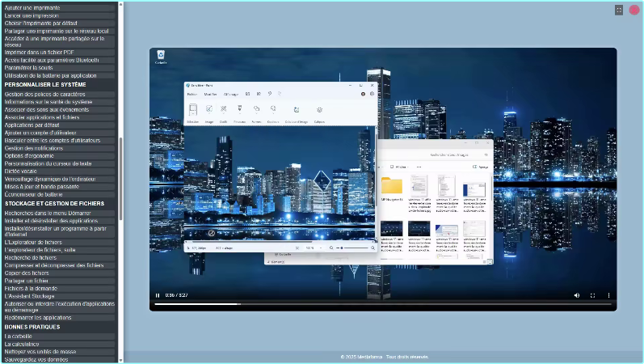Screen dimensions: 644x364
Task: Open the Couleurs group in Paint
Action: point(273,112)
